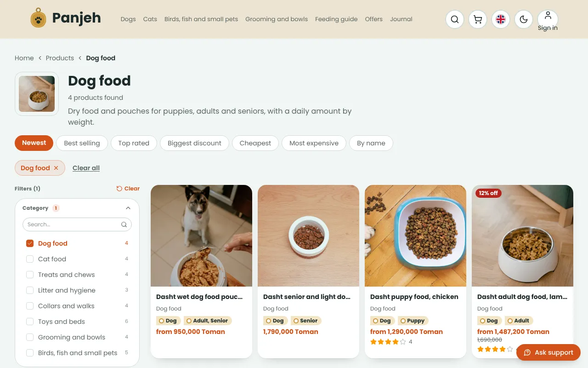The height and width of the screenshot is (368, 588).
Task: Open the Feeding guide menu item
Action: [x=336, y=19]
